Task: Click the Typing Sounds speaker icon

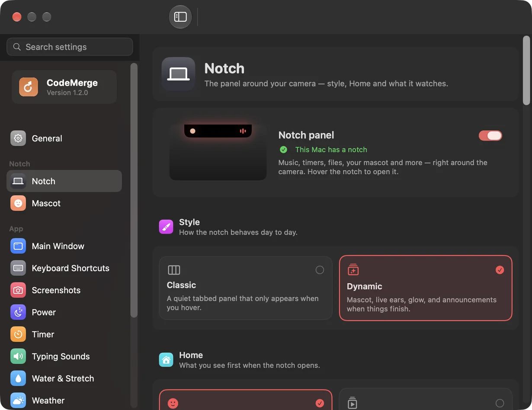Action: [x=18, y=356]
